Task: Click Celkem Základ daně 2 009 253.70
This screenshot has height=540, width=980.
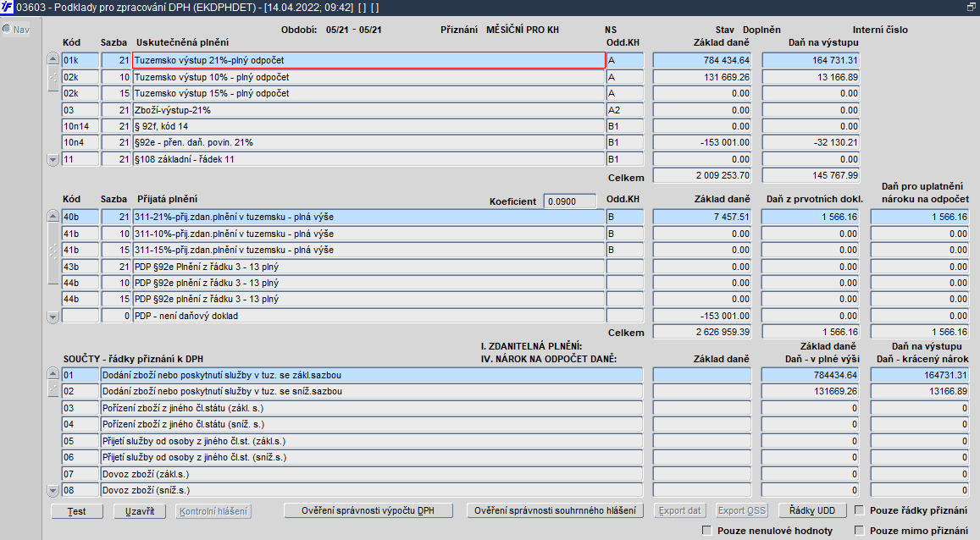Action: point(702,176)
